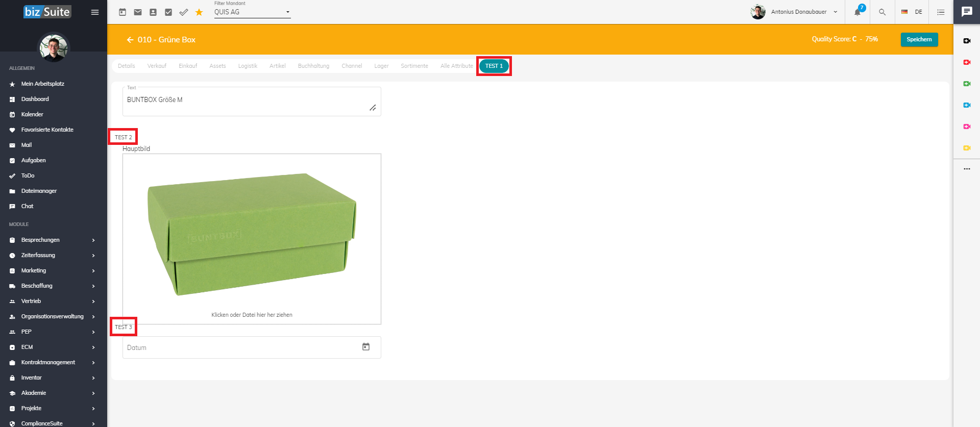Image resolution: width=980 pixels, height=427 pixels.
Task: Click the green box Hauptbild upload area
Action: [252, 239]
